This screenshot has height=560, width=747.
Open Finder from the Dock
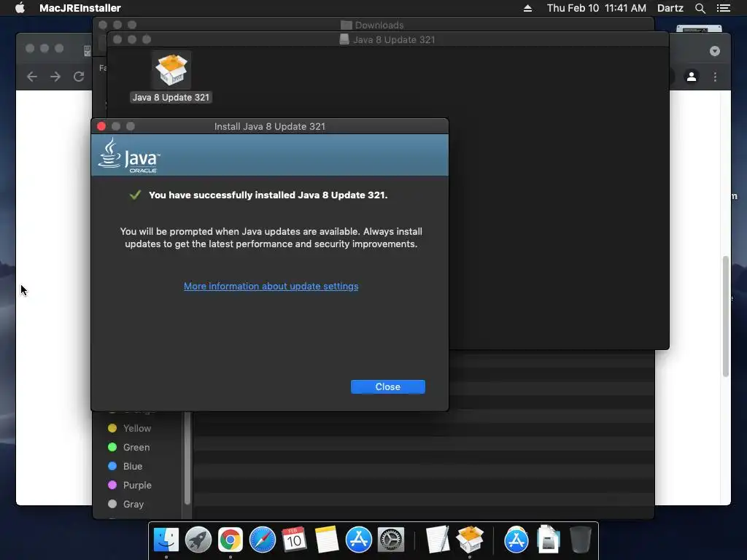pyautogui.click(x=166, y=540)
